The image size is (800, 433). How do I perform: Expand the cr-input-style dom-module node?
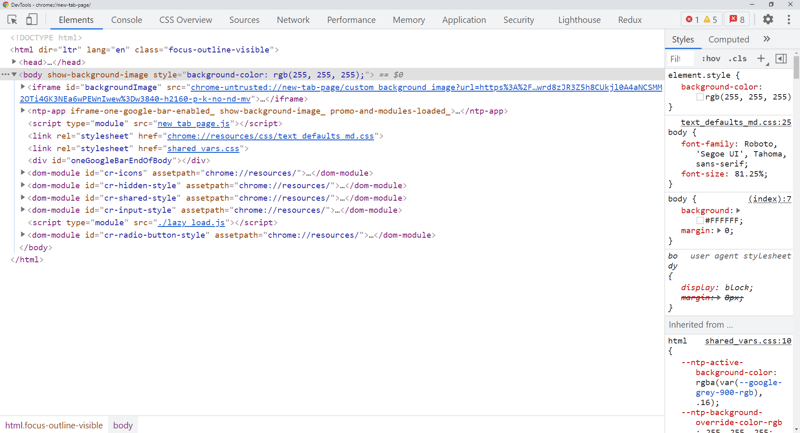22,210
